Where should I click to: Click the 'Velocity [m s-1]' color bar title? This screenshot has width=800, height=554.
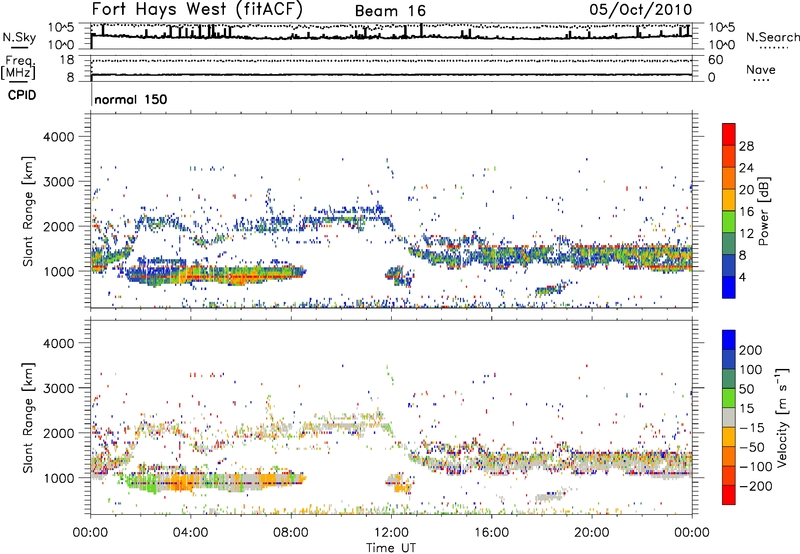click(782, 417)
